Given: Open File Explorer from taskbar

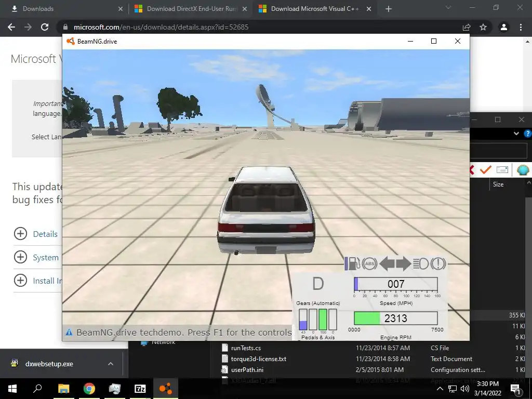Looking at the screenshot, I should [x=63, y=389].
